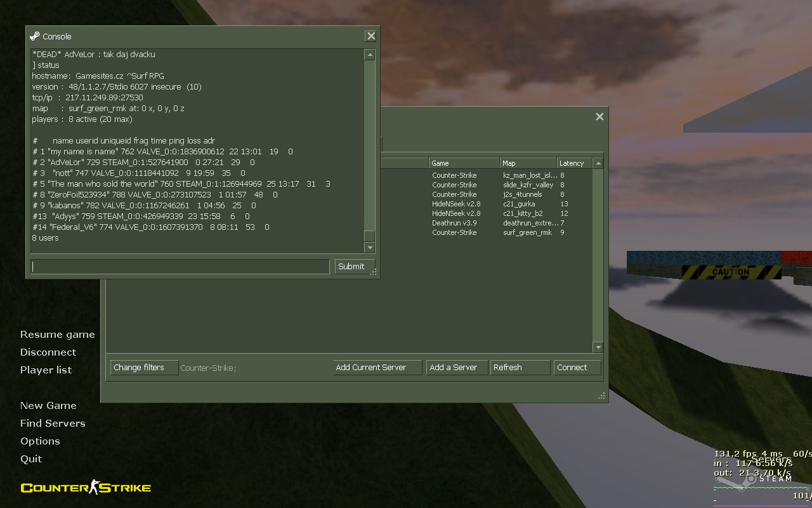This screenshot has height=508, width=812.
Task: Click the server browser resize grip corner
Action: [601, 396]
